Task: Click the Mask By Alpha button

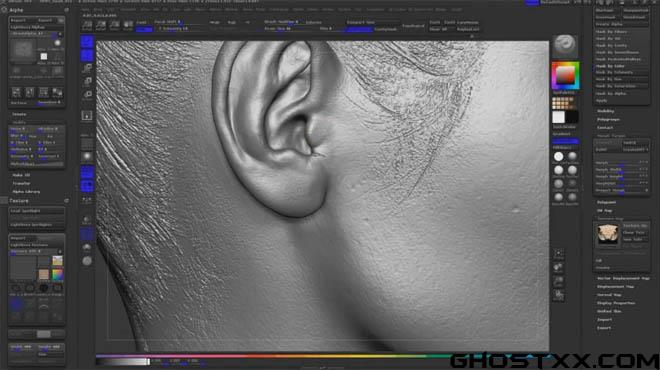Action: coord(611,93)
